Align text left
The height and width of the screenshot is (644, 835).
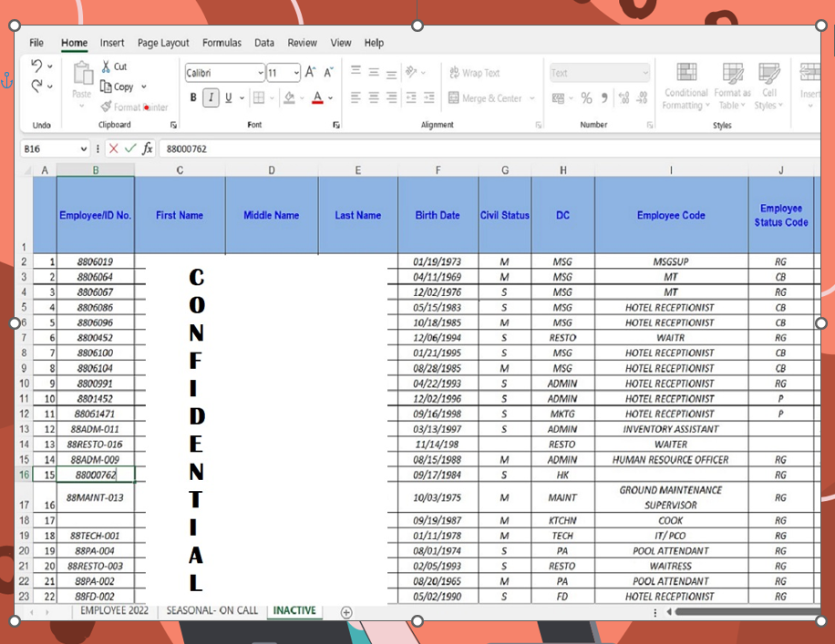pos(356,97)
